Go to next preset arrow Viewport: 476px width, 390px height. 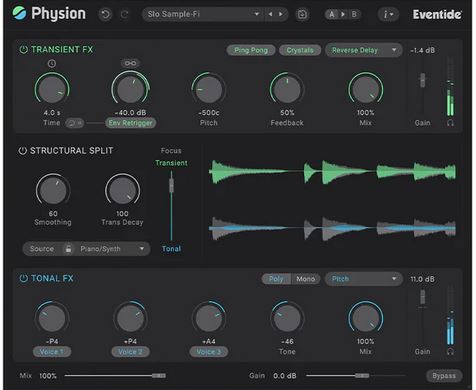(x=281, y=14)
